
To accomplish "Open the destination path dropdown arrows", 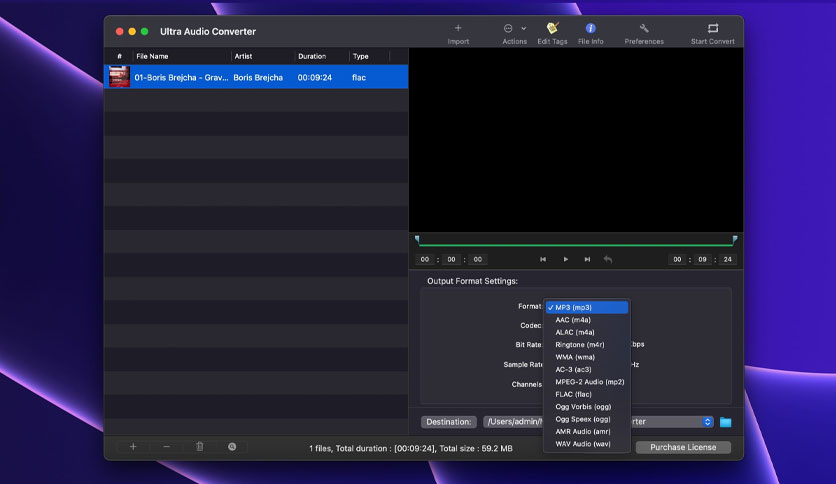I will [708, 422].
